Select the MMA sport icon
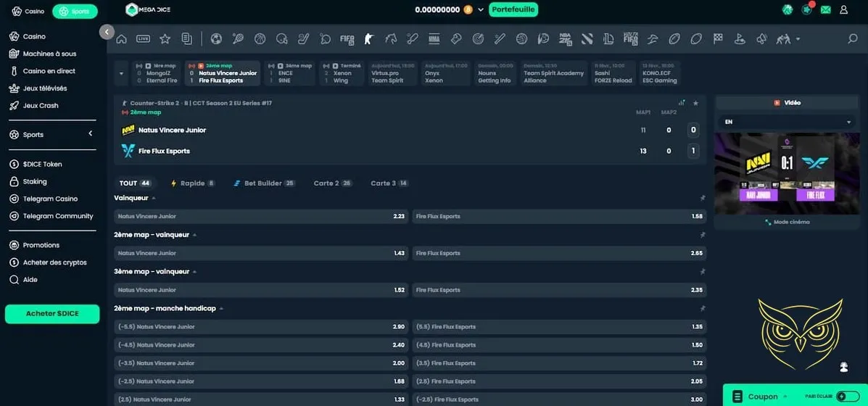Screen dimensions: 868x406 (x=434, y=38)
